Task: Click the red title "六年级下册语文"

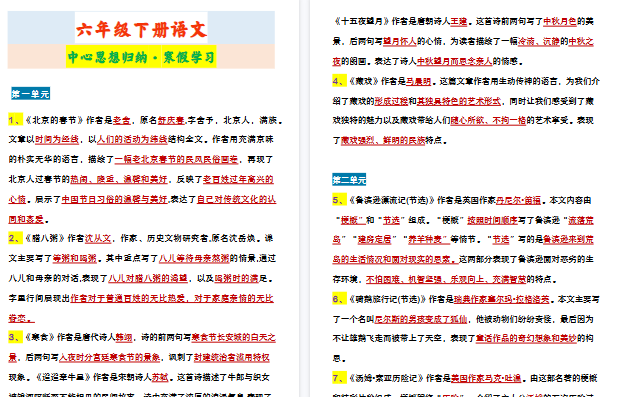Action: 141,30
